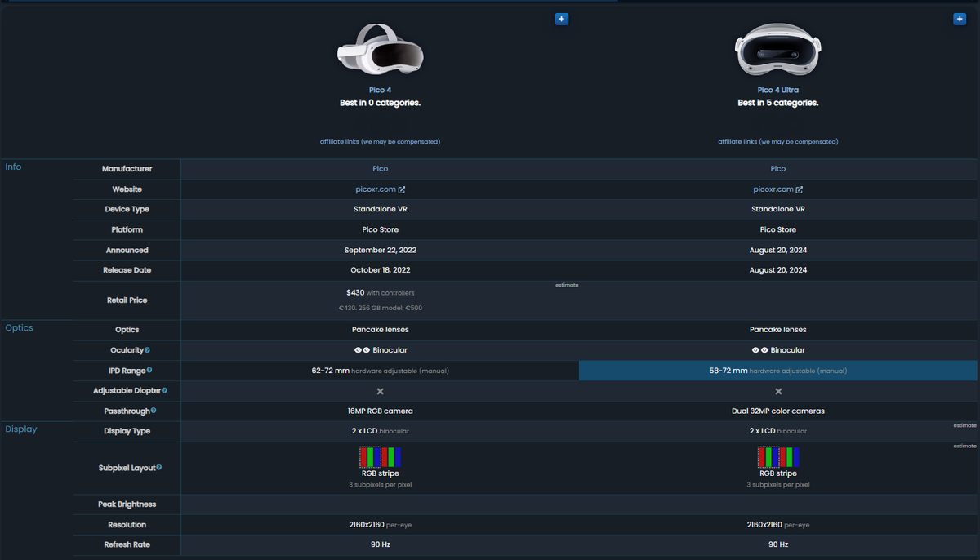The height and width of the screenshot is (560, 980).
Task: Click the RGB stripe subpixel graphic for Pico 4
Action: [x=380, y=456]
